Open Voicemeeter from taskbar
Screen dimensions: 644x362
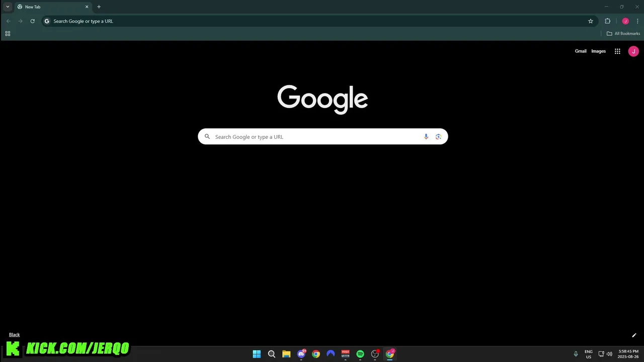pos(345,354)
